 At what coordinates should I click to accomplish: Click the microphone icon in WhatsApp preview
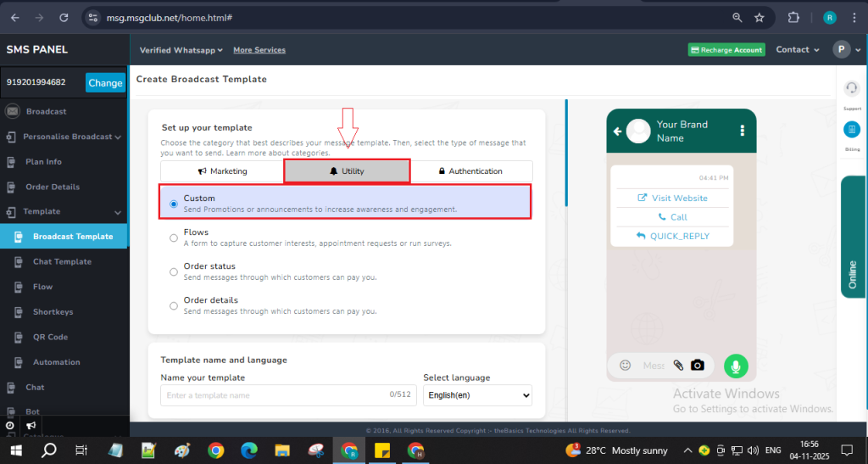tap(736, 366)
